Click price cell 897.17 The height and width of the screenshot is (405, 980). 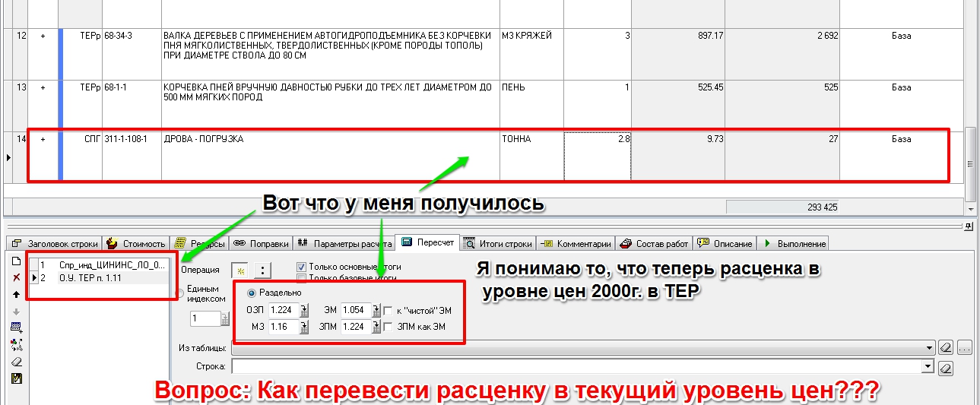pos(678,53)
